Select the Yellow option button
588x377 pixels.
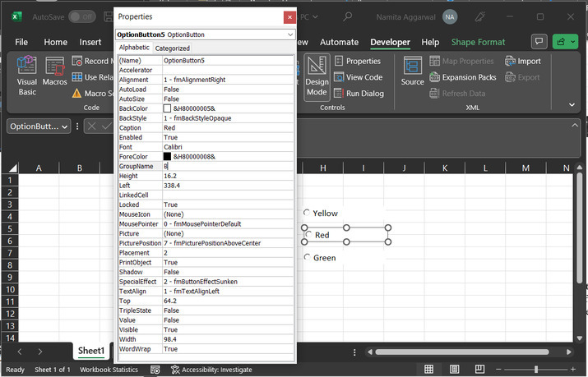point(307,213)
